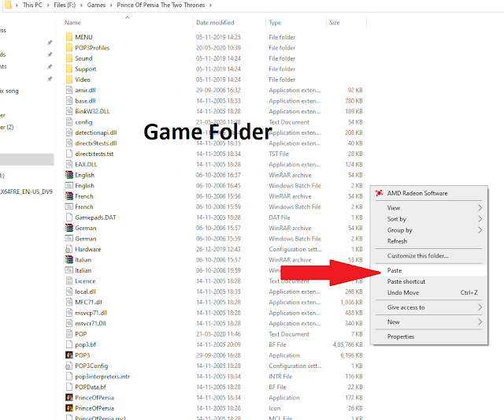Open chevron after Prince Of Persia The Two Thrones

[x=210, y=6]
